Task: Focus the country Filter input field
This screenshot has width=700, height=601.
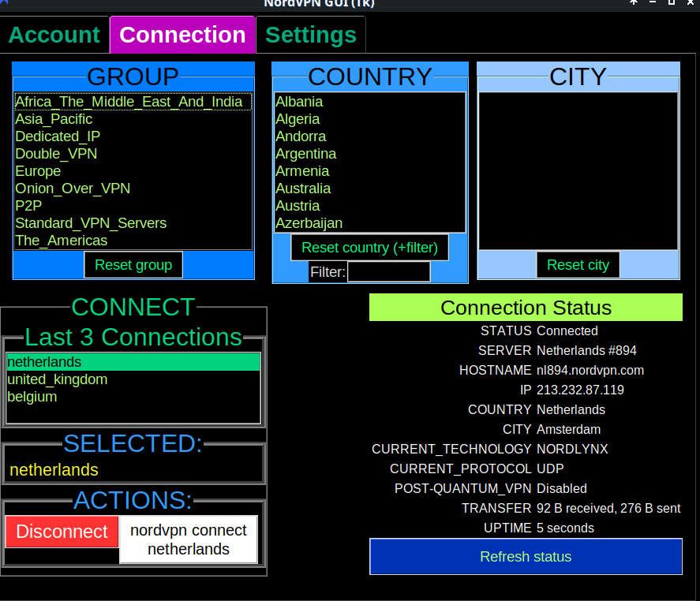Action: point(389,272)
